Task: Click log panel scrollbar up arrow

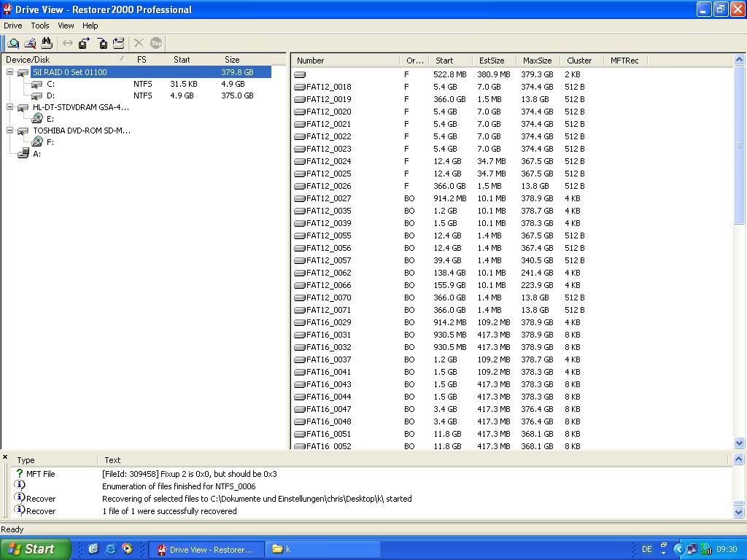Action: coord(738,459)
